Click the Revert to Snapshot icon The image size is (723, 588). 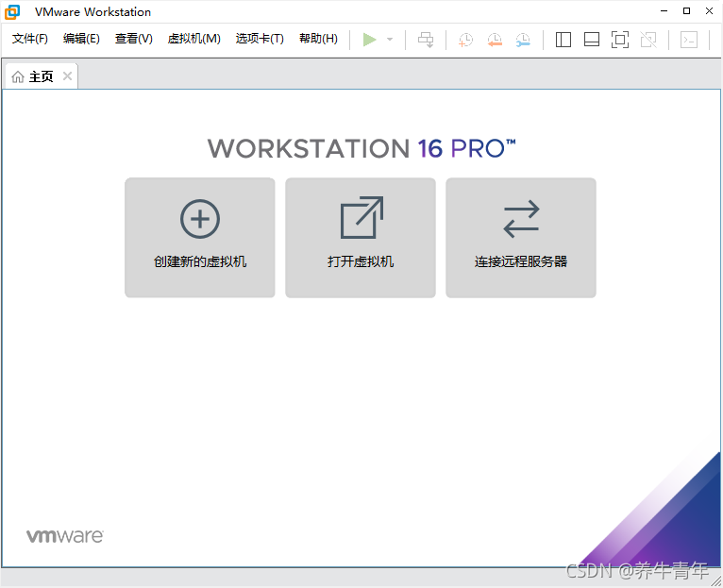click(x=495, y=40)
